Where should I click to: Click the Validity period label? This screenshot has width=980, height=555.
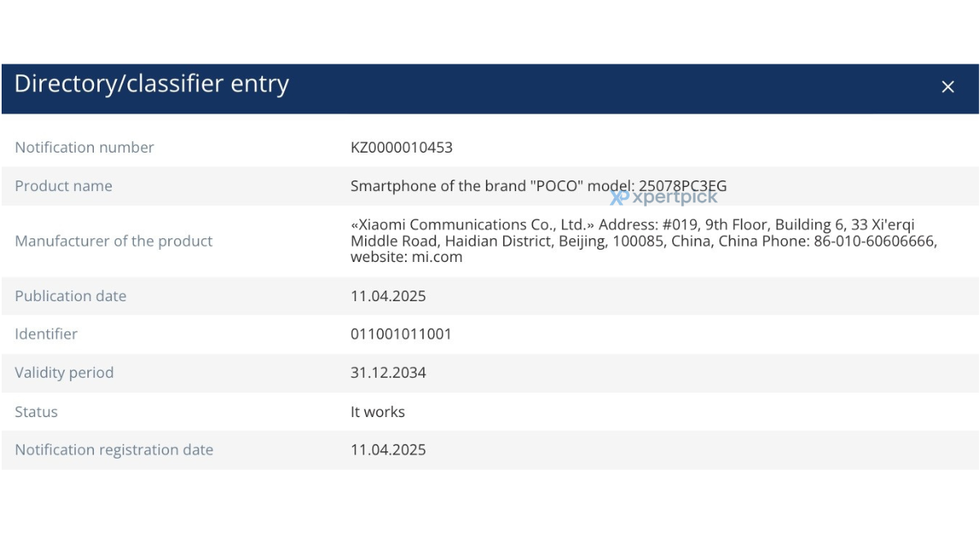pos(64,373)
